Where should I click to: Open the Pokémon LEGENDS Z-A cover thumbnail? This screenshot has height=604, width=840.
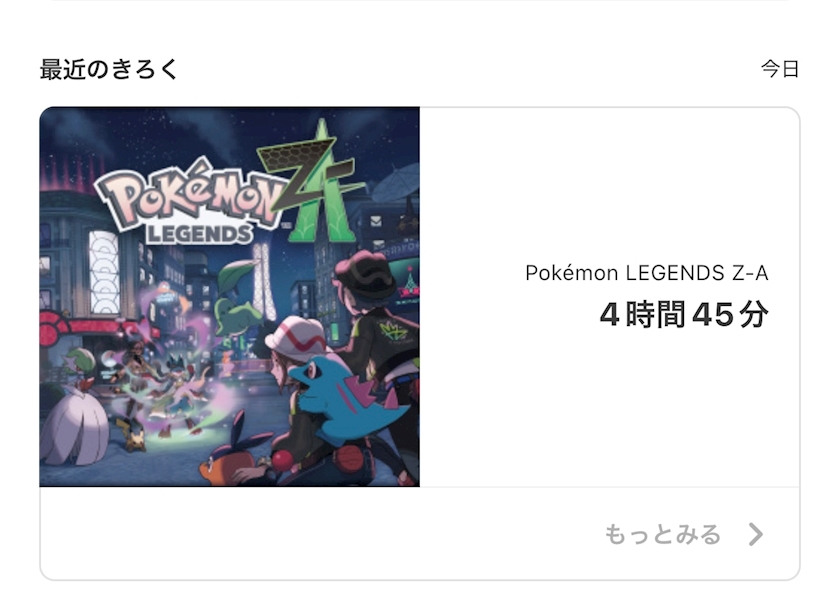pyautogui.click(x=230, y=297)
